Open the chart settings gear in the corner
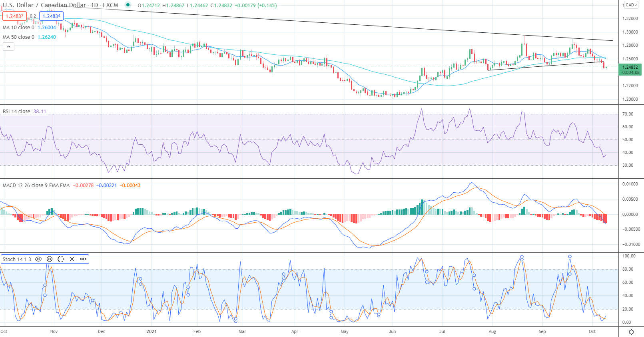 [632, 332]
